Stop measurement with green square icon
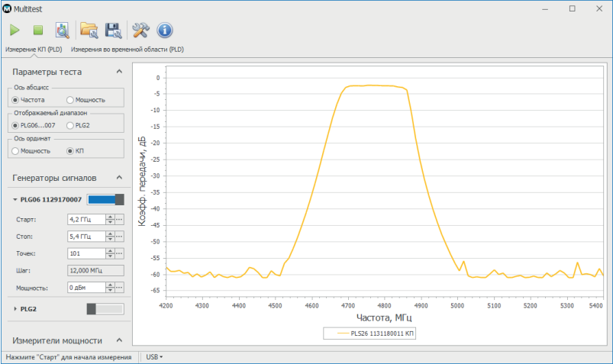613x364 pixels. click(x=38, y=30)
